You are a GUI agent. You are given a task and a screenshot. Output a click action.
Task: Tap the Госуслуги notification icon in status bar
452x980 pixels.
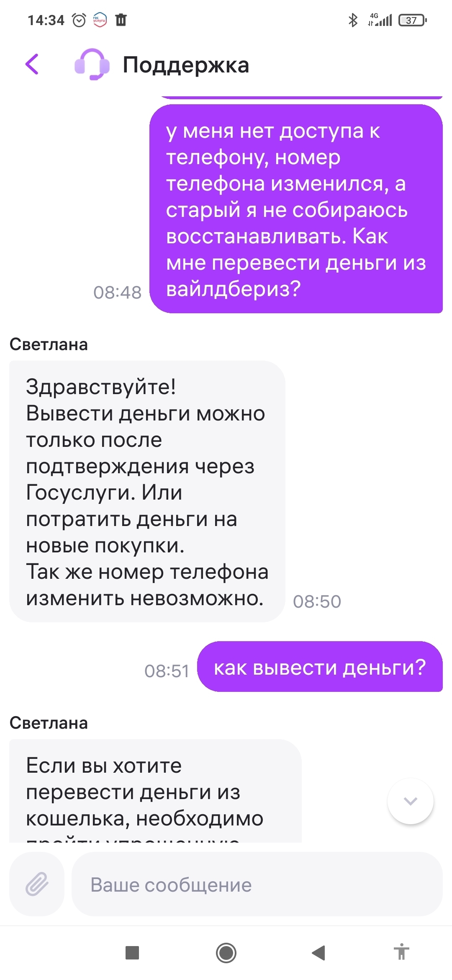click(x=100, y=20)
